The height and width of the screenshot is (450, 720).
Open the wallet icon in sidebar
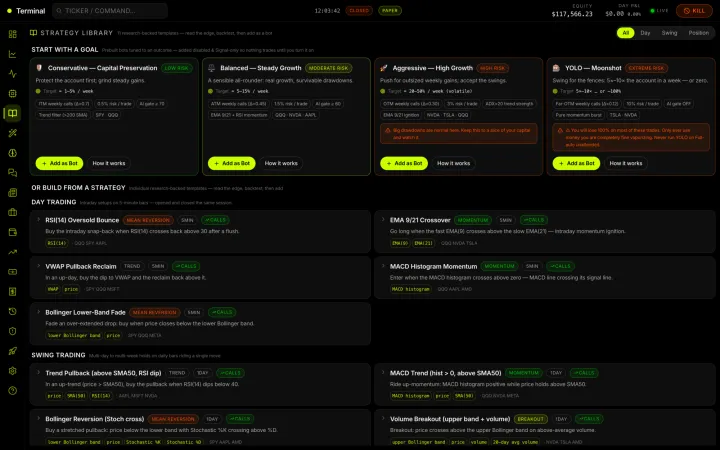[12, 232]
